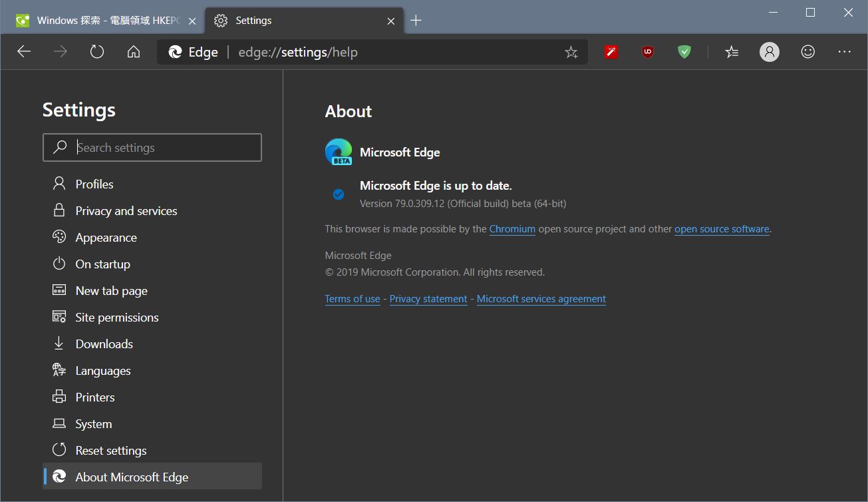Reload the page with refresh icon
Screen dimensions: 868x502
97,52
